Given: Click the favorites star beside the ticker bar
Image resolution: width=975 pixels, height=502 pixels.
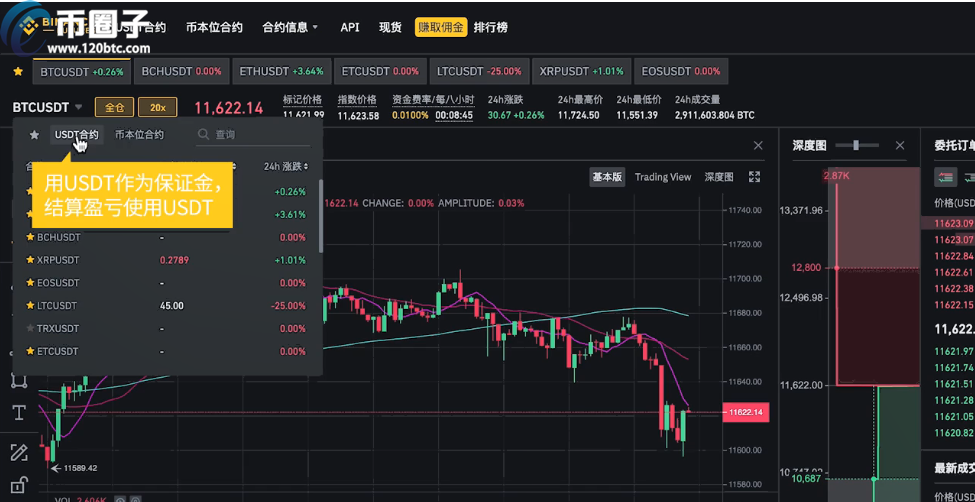Looking at the screenshot, I should click(x=18, y=72).
